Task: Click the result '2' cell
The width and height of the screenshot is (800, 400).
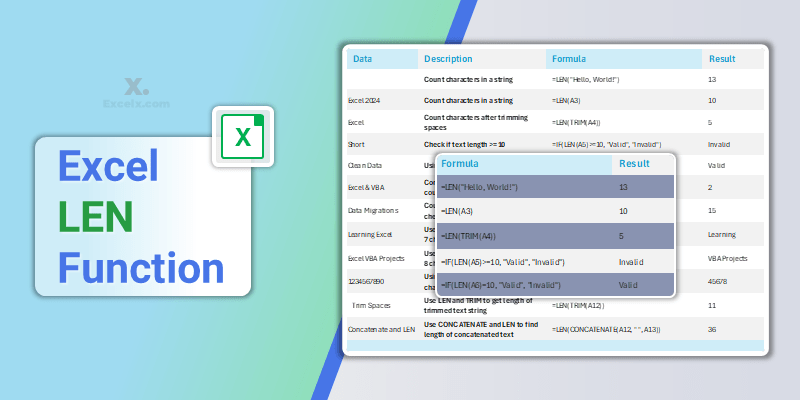Action: pos(710,187)
